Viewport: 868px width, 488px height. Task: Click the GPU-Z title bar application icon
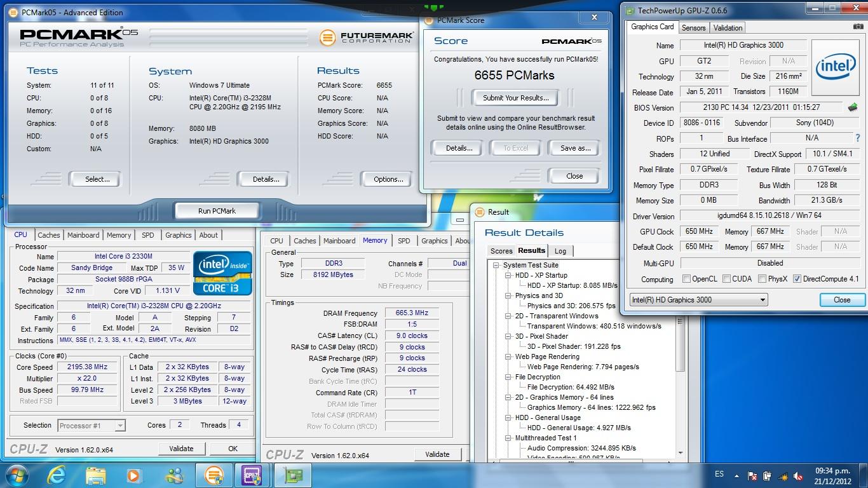pyautogui.click(x=630, y=11)
